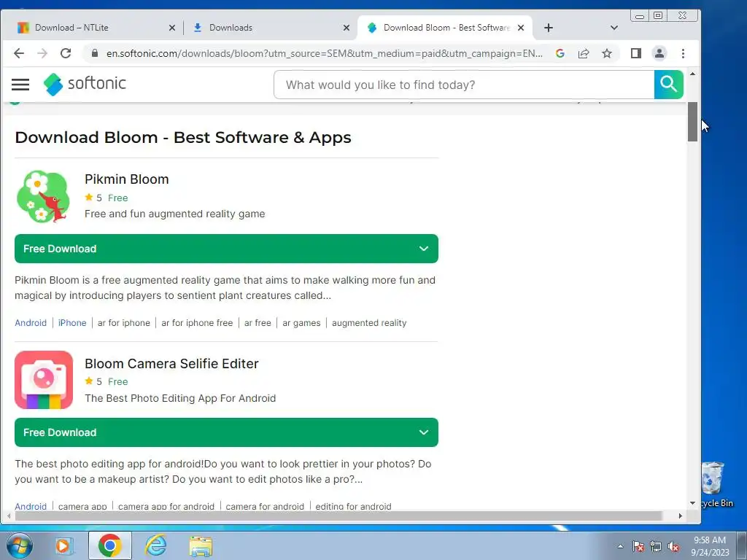Click the scroll up arrow
Viewport: 747px width, 560px height.
[693, 74]
